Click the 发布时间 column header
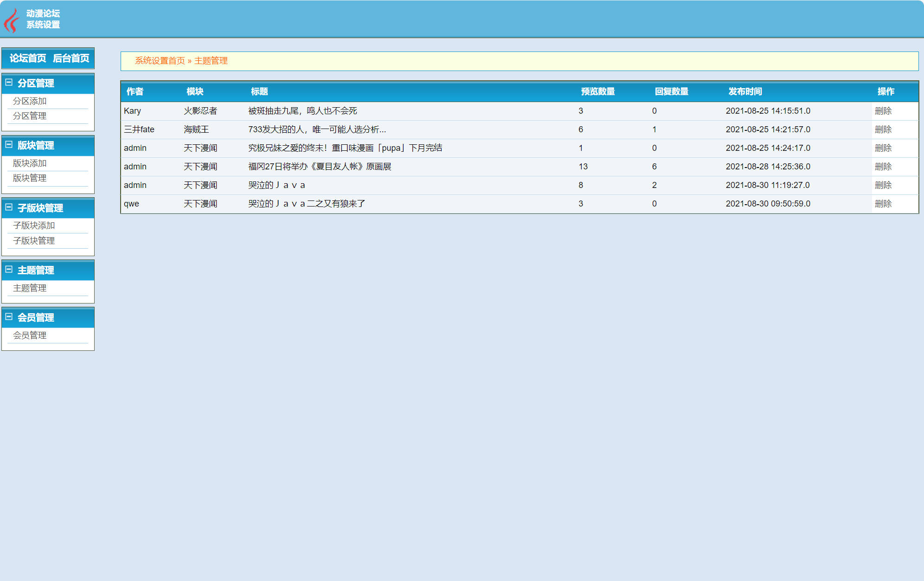This screenshot has height=581, width=924. tap(745, 91)
